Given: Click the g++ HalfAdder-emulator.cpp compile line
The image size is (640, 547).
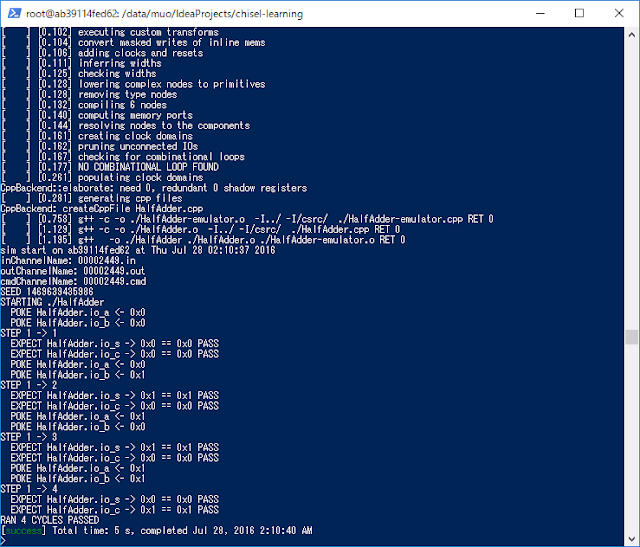Looking at the screenshot, I should point(247,219).
